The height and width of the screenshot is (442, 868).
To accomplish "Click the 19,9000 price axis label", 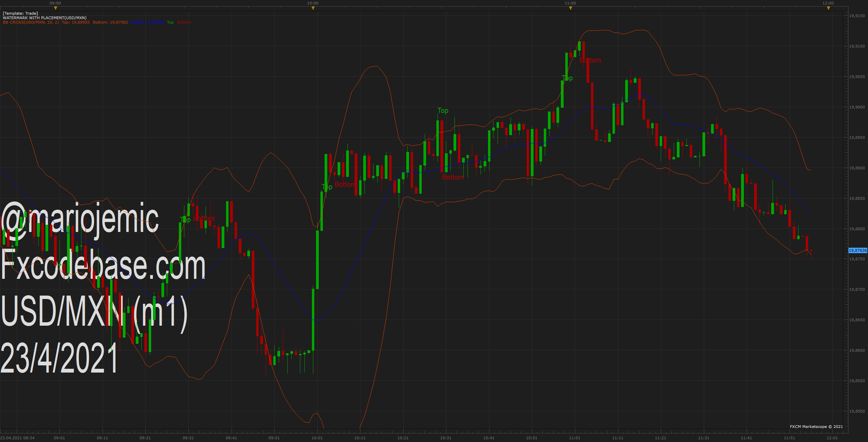I will (857, 107).
